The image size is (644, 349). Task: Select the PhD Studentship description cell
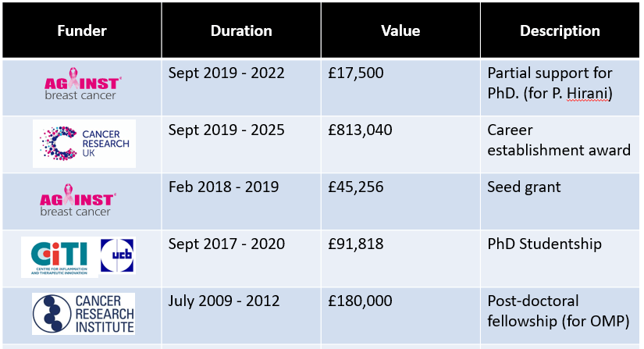(x=560, y=258)
